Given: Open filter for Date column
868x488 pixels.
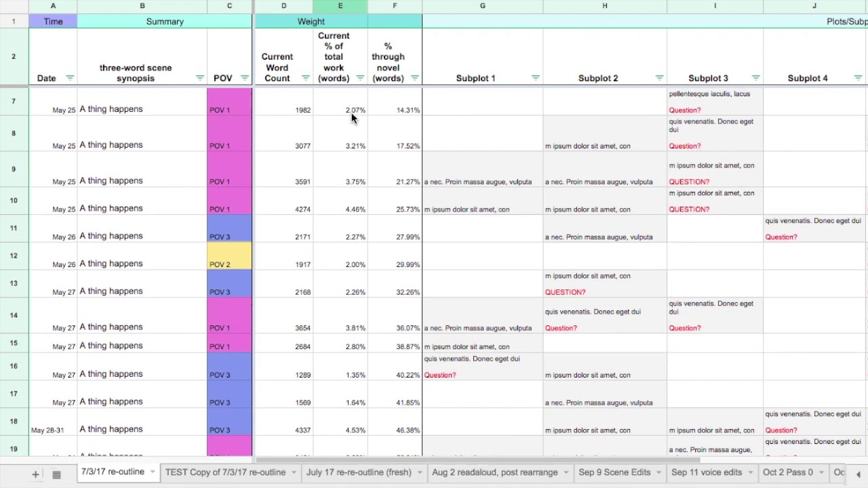Looking at the screenshot, I should point(69,79).
